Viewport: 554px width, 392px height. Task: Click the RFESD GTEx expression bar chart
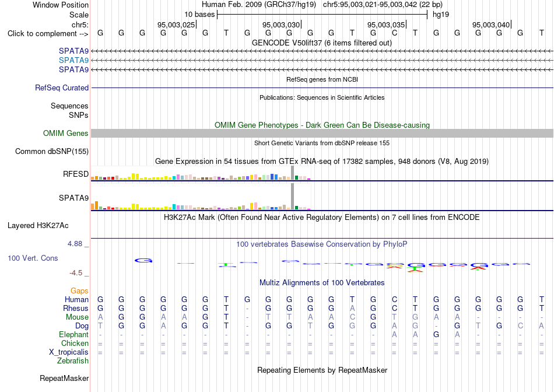click(x=201, y=173)
